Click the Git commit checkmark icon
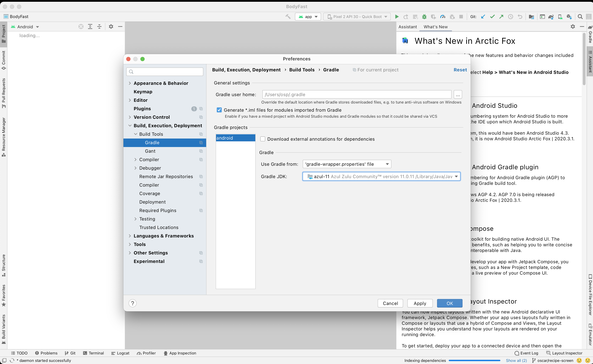593x364 pixels. click(x=492, y=17)
